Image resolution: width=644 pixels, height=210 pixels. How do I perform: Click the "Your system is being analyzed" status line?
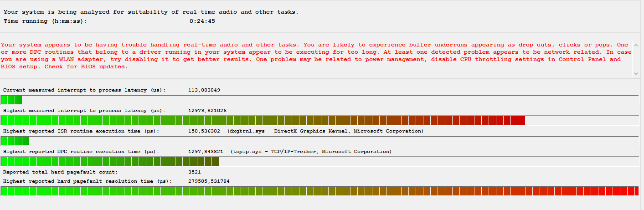tap(151, 12)
